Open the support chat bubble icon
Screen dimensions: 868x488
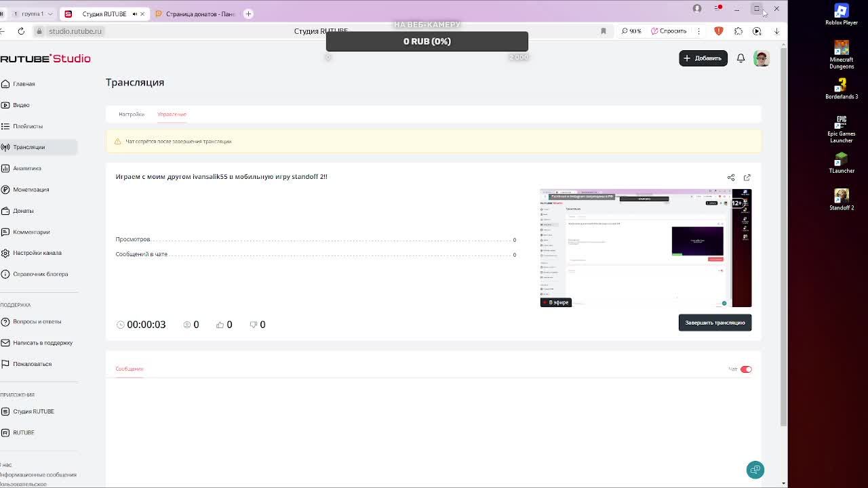point(755,470)
